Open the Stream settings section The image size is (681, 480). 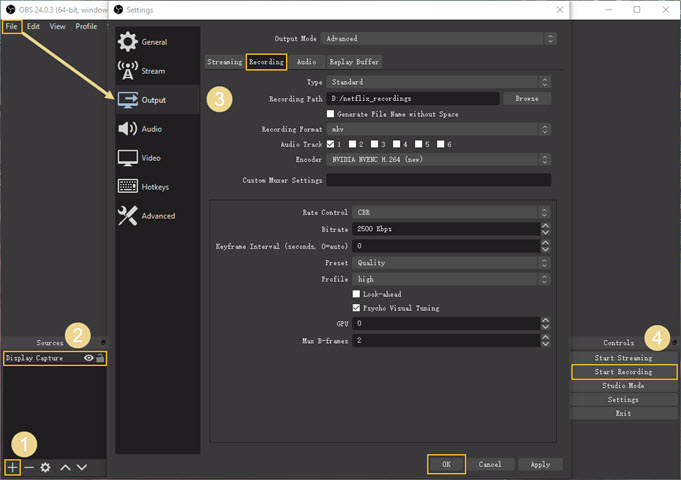(x=157, y=71)
